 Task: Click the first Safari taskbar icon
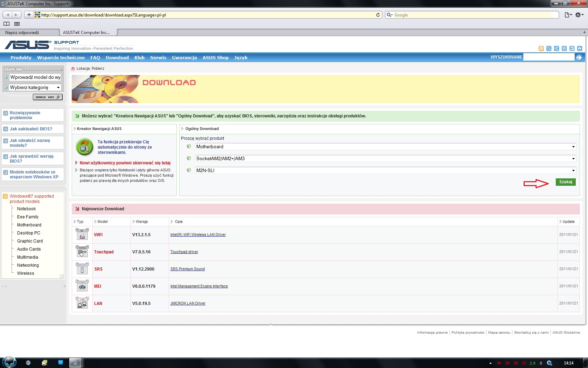coord(28,363)
